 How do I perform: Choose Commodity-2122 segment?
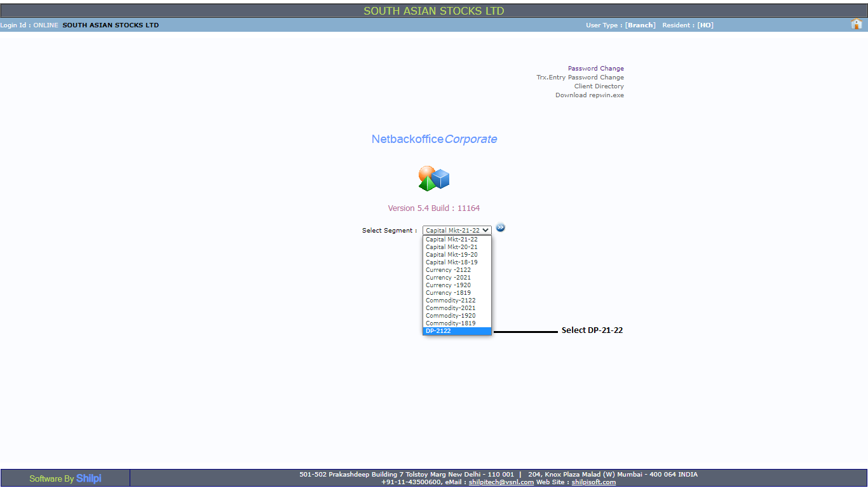(x=451, y=301)
